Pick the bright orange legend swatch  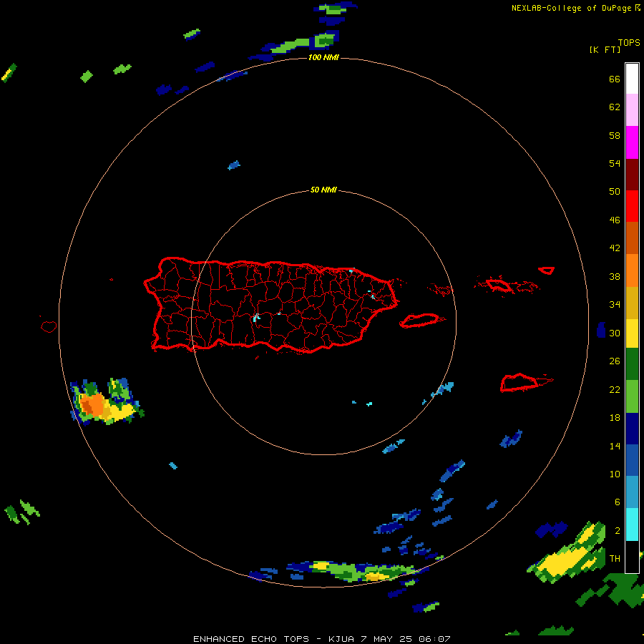pos(632,270)
